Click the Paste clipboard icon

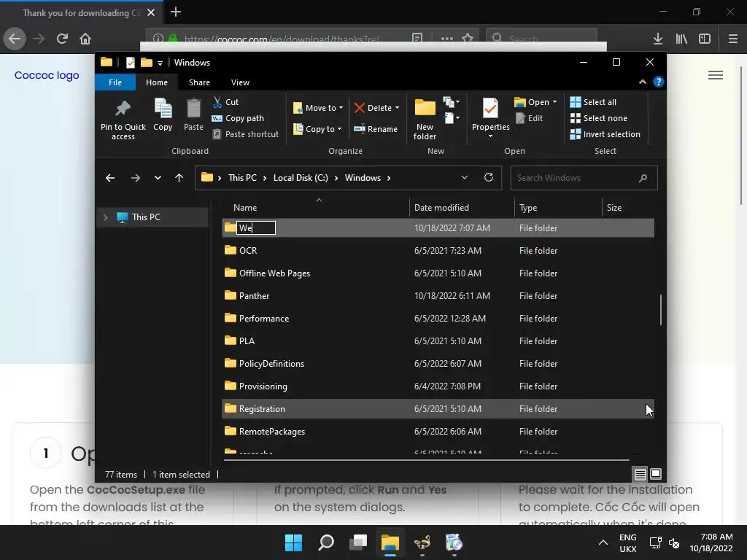(x=193, y=109)
